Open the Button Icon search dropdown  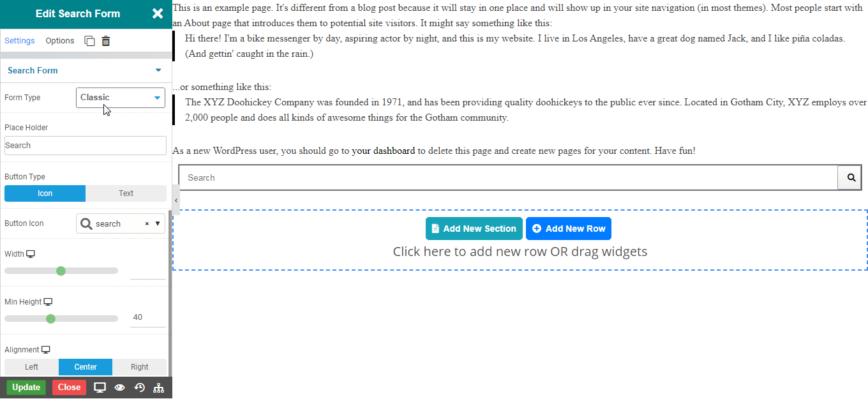click(121, 223)
